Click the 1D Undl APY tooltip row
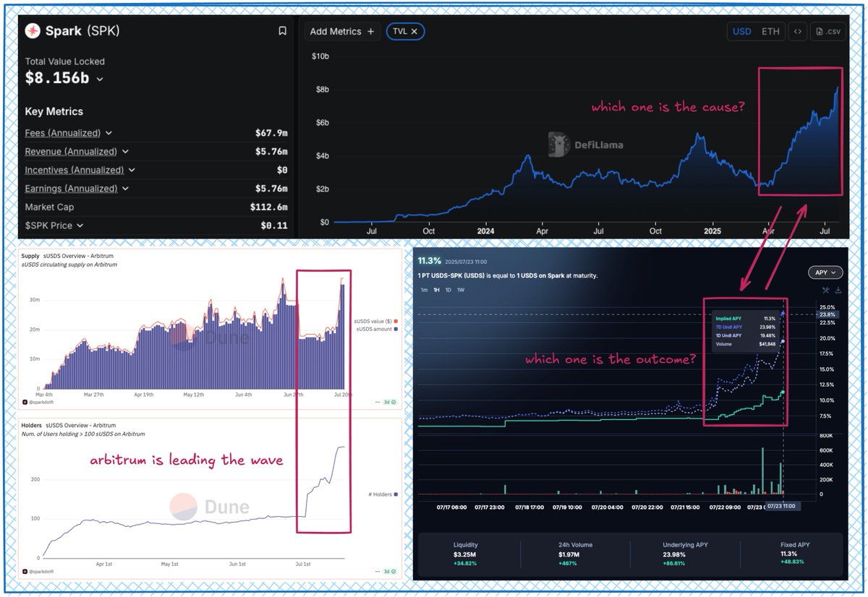The width and height of the screenshot is (868, 597). [746, 336]
